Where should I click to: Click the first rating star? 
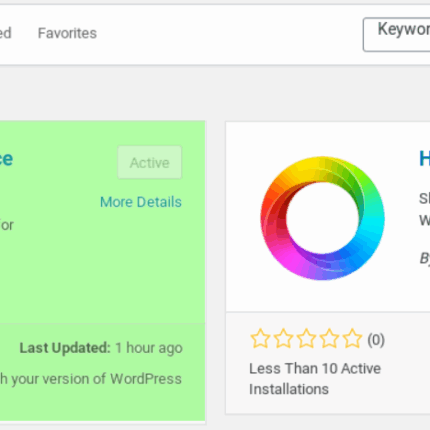[260, 339]
